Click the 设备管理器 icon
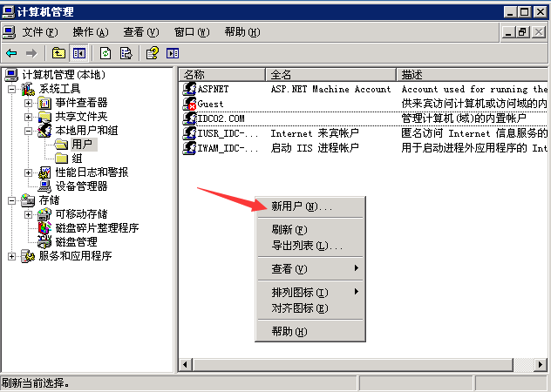Image resolution: width=551 pixels, height=392 pixels. 44,186
